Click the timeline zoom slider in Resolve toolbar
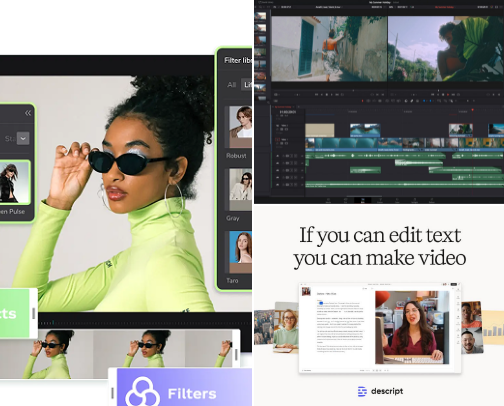 [x=463, y=101]
